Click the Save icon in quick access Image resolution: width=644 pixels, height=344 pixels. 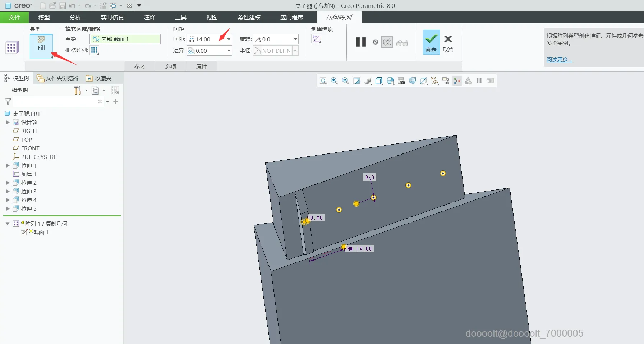pyautogui.click(x=63, y=5)
